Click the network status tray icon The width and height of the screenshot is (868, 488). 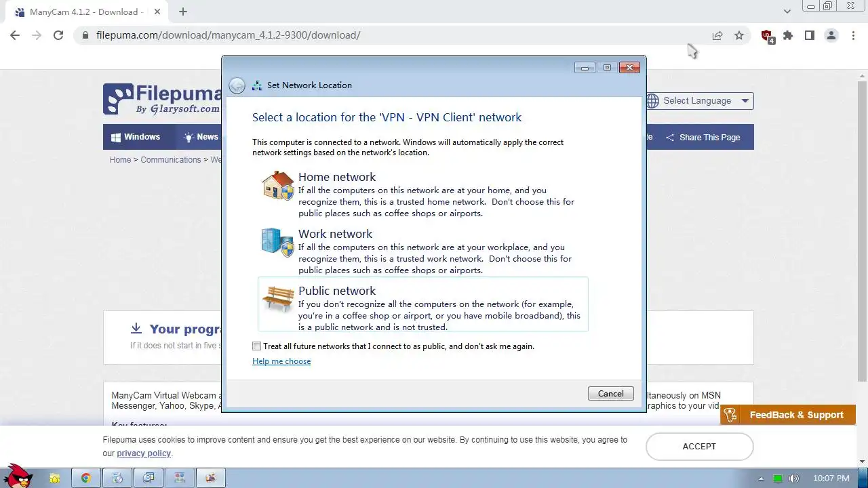(x=778, y=479)
